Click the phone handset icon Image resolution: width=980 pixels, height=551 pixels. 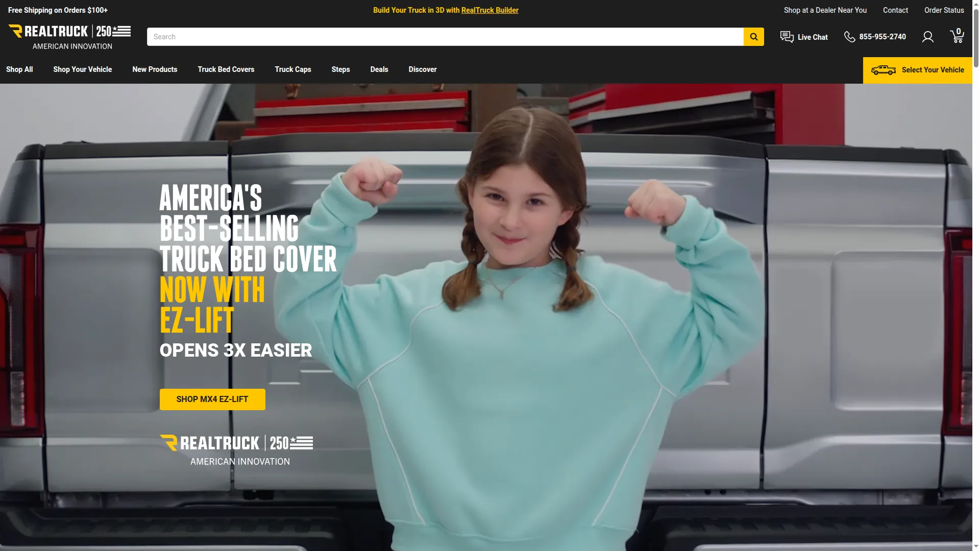click(x=849, y=37)
